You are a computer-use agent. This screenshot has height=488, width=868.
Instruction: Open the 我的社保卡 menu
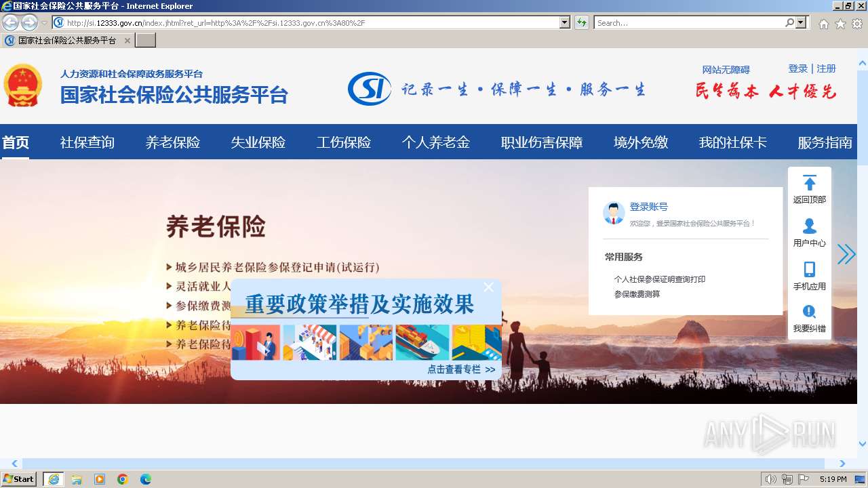coord(733,142)
